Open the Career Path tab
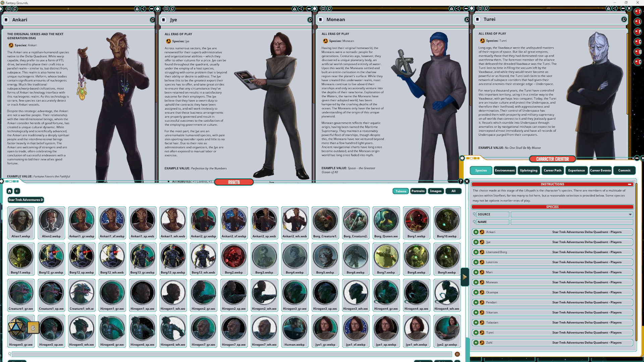Image resolution: width=644 pixels, height=362 pixels. click(552, 170)
